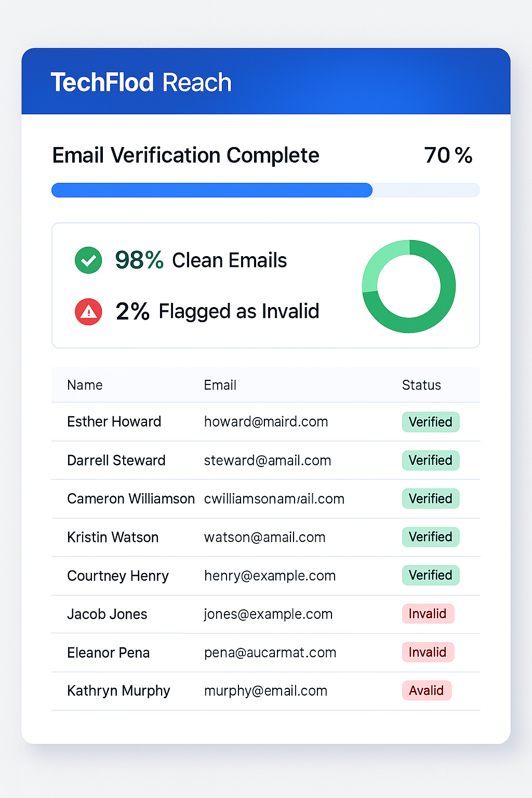Click the status badge for Kathryn Murphy

click(427, 690)
